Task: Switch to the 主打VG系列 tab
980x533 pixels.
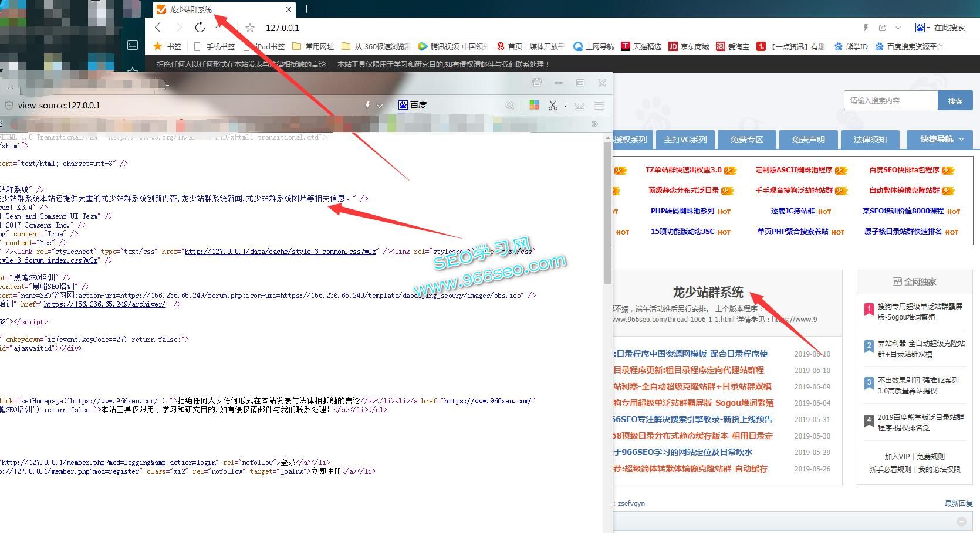Action: [685, 140]
